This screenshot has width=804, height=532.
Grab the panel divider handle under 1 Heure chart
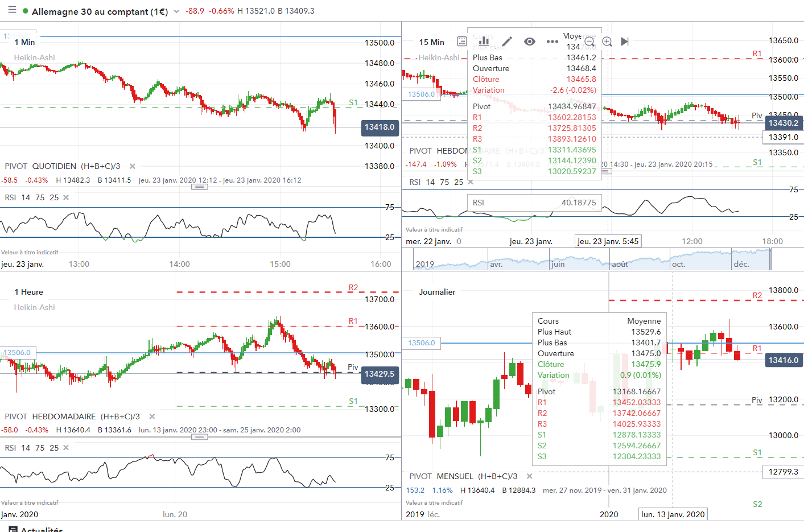(x=199, y=437)
